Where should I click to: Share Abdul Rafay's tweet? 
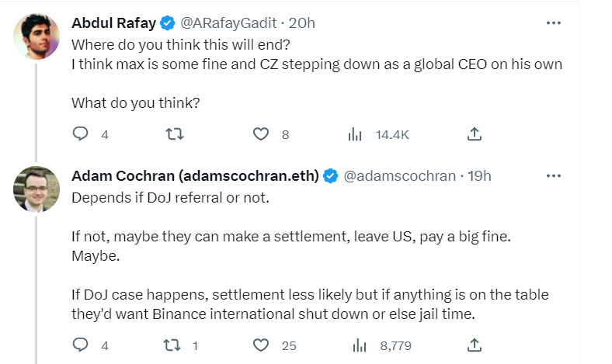pyautogui.click(x=473, y=134)
